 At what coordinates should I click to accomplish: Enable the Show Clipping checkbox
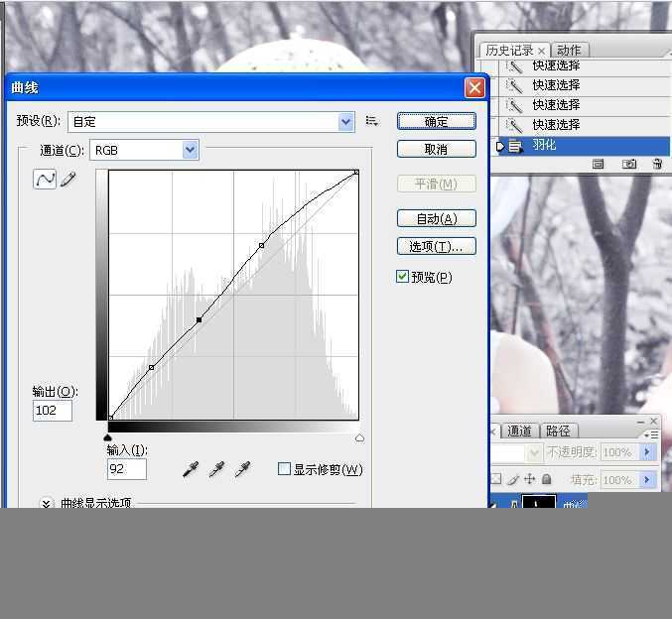(x=284, y=468)
